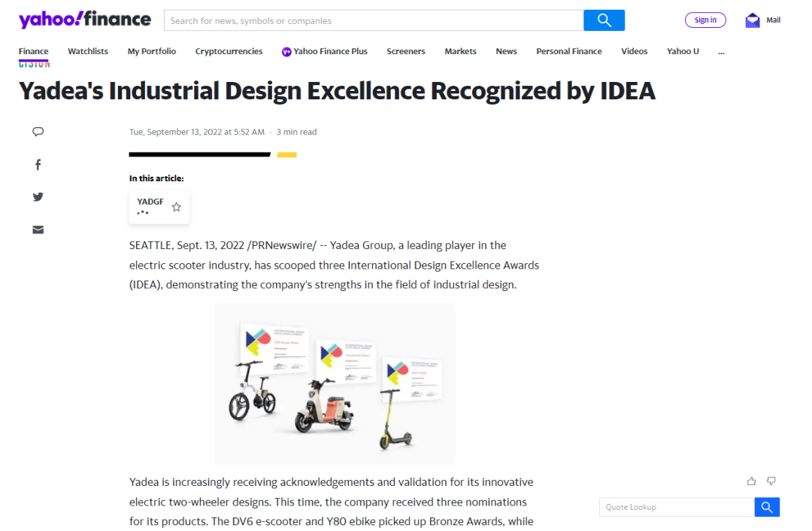Click the thumbs up icon
Viewport: 812px width, 531px height.
[x=751, y=481]
